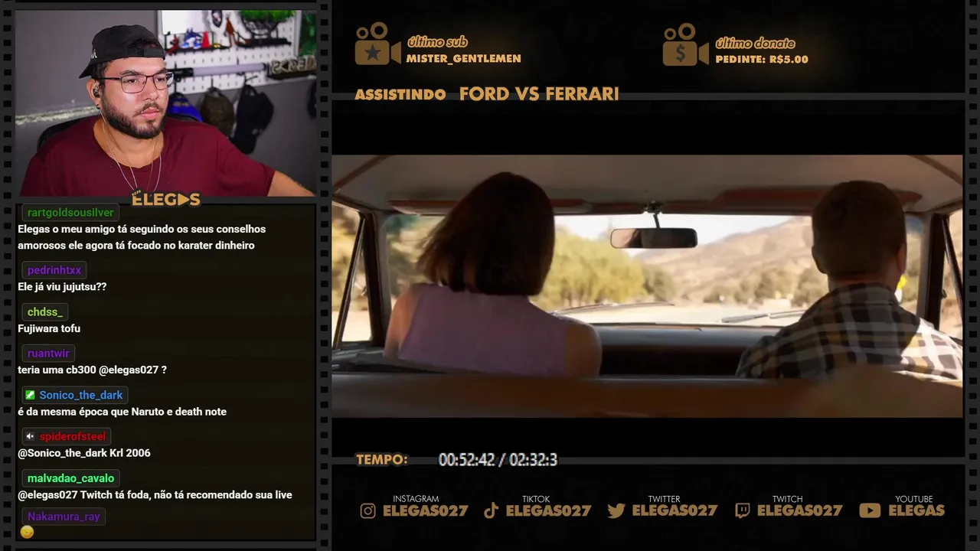Click rartgoldsousilver's message about conselhos amorosos
Viewport: 980px width, 551px height.
point(142,237)
